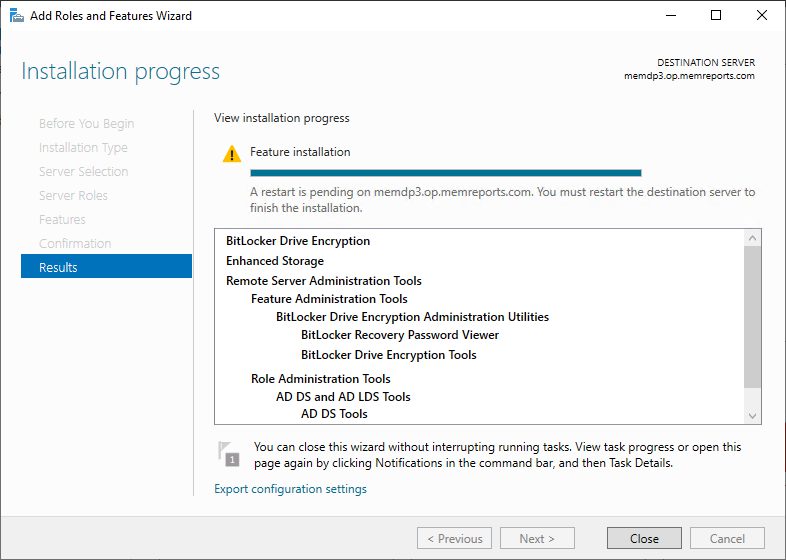Click the scroll up arrow in results list

point(752,238)
